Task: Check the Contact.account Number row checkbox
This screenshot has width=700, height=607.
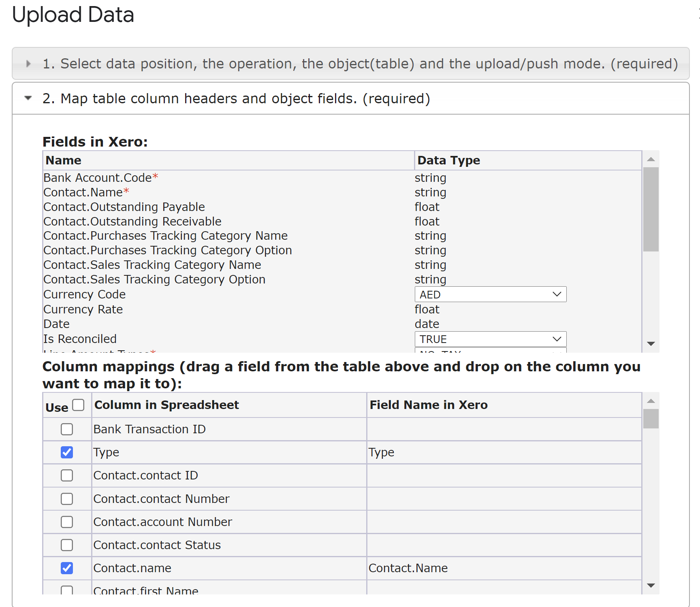Action: 67,522
